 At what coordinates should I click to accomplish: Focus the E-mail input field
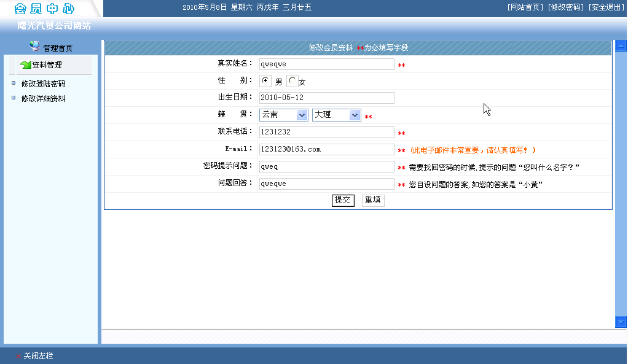[x=327, y=149]
